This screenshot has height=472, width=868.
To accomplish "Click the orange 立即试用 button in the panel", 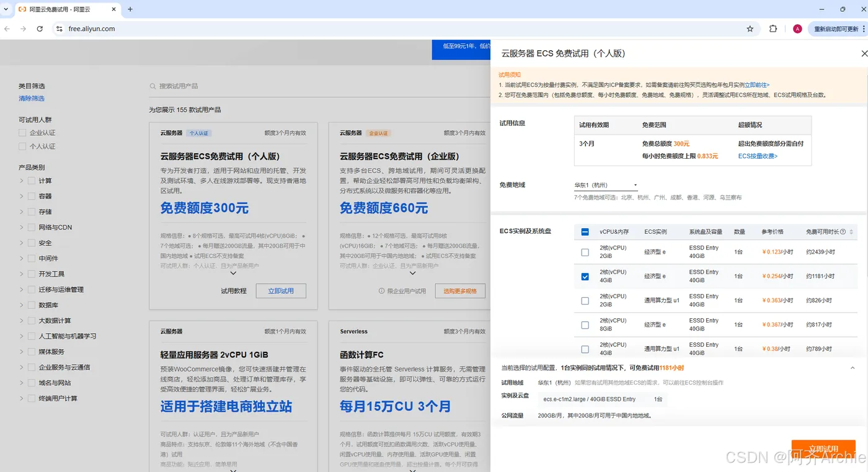I will coord(823,450).
